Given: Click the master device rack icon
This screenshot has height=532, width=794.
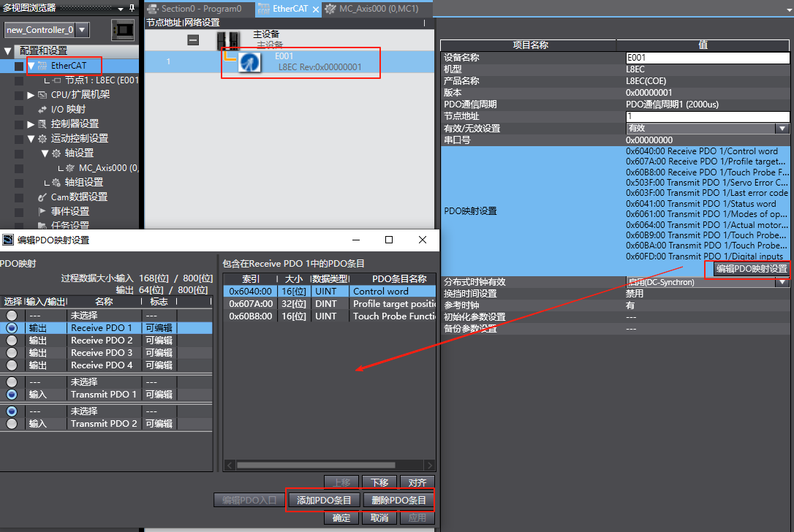Looking at the screenshot, I should [x=229, y=40].
